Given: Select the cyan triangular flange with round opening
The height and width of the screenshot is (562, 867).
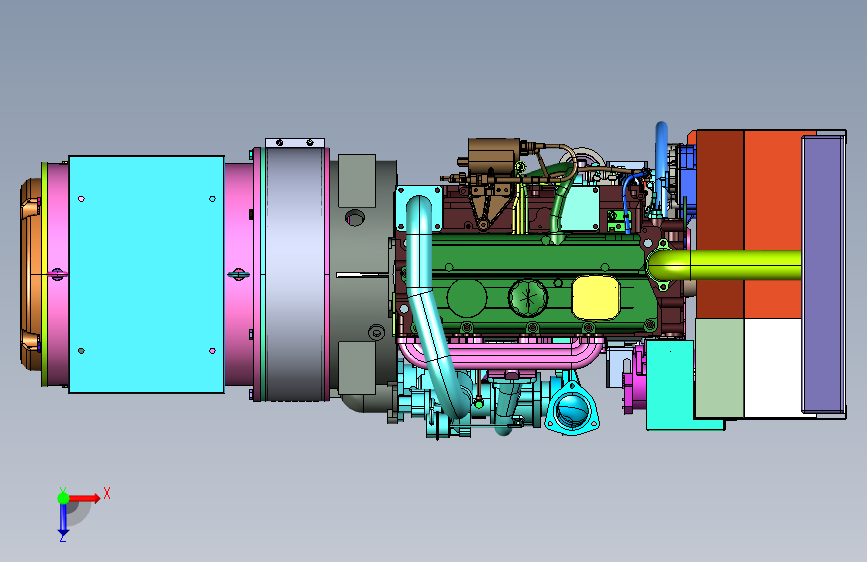Looking at the screenshot, I should pyautogui.click(x=572, y=408).
